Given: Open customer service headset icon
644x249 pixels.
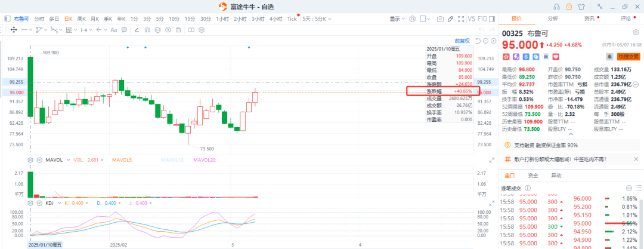Looking at the screenshot, I should click(557, 6).
